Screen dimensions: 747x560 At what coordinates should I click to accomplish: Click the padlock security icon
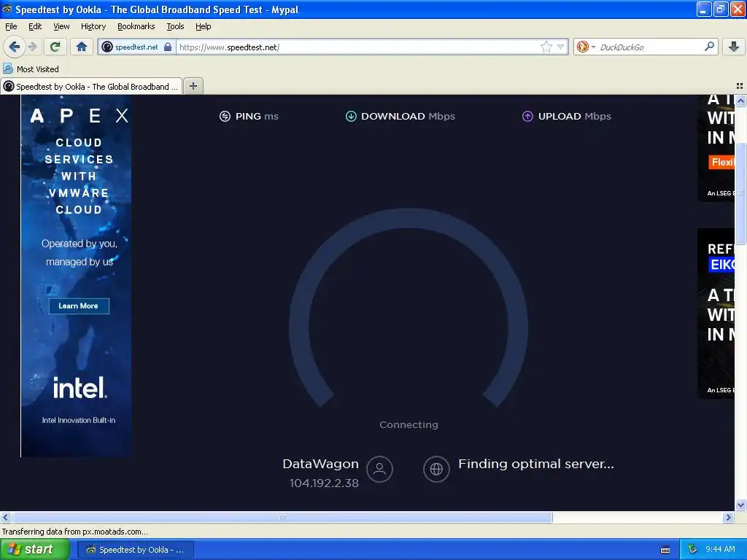point(168,47)
